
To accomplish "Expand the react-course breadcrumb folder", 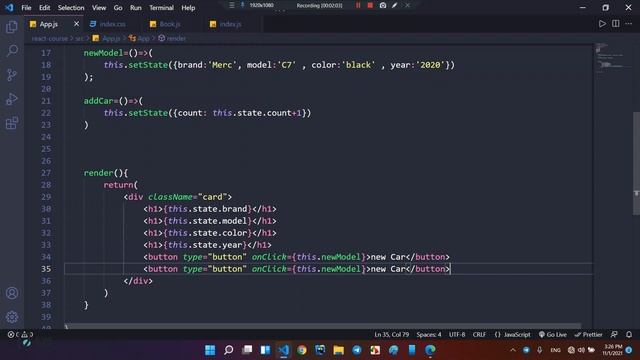I will [x=50, y=38].
